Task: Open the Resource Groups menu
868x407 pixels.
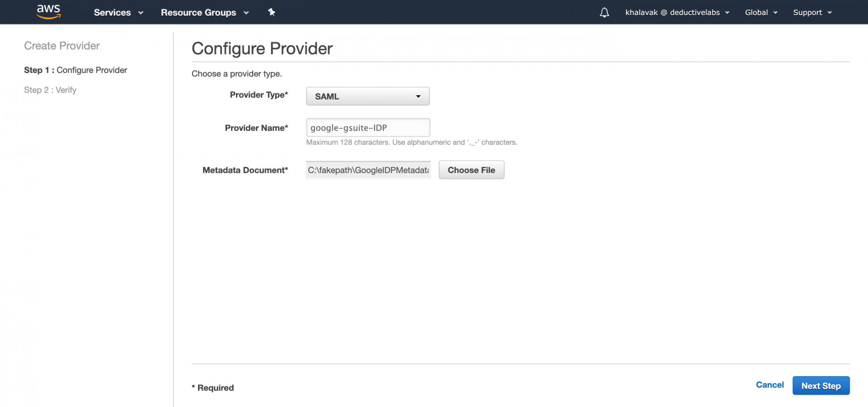Action: click(205, 12)
